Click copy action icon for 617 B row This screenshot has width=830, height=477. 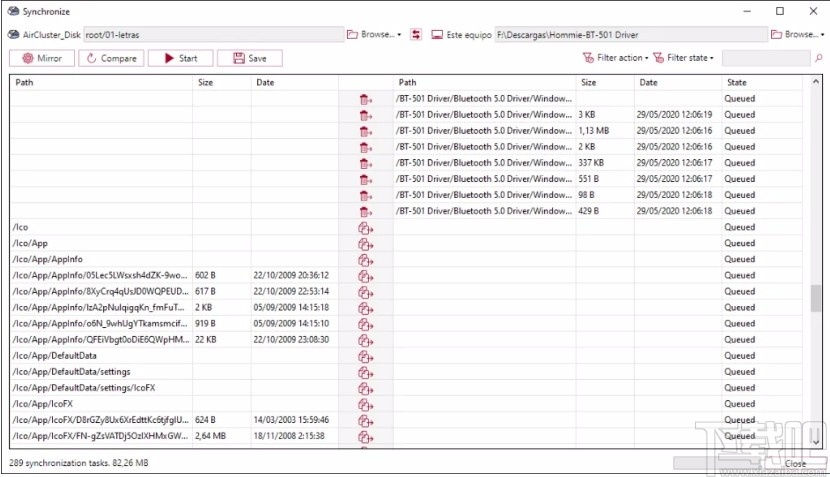[x=365, y=292]
